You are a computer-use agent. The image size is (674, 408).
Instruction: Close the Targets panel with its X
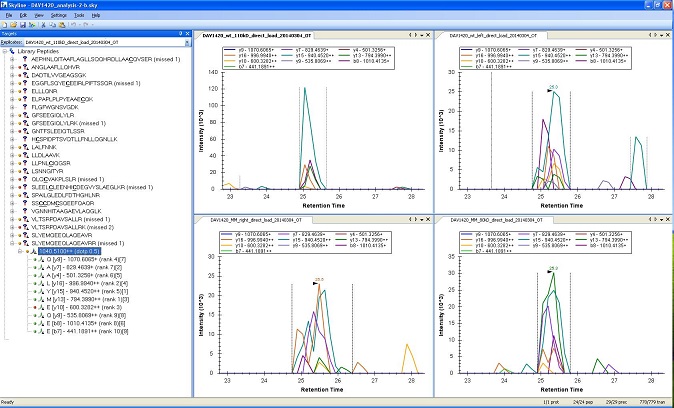[x=187, y=35]
